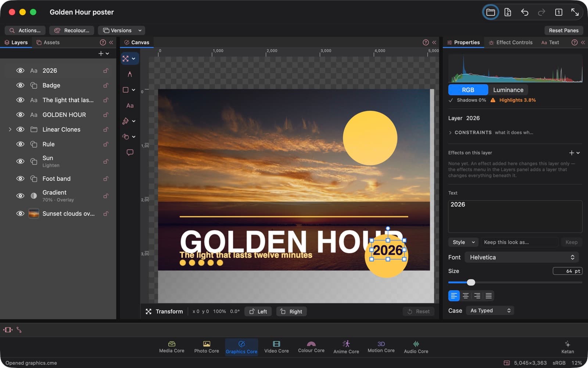This screenshot has height=368, width=588.
Task: Click the Right rotate button
Action: (x=291, y=312)
